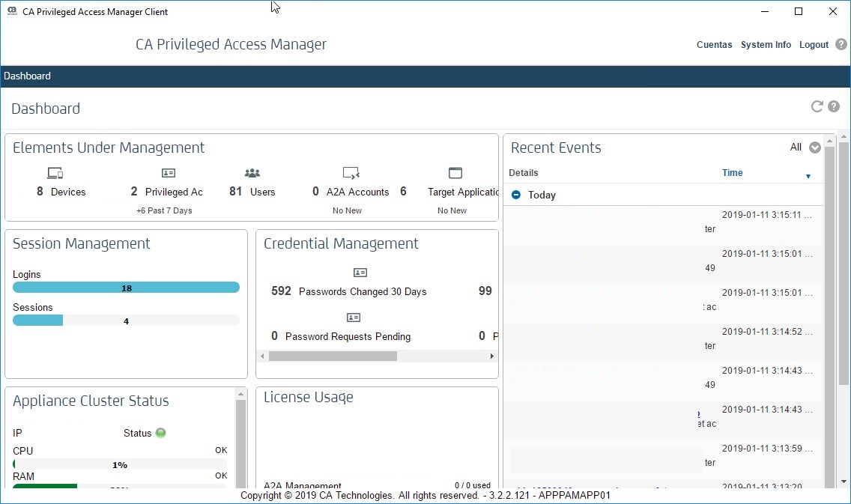Refresh the dashboard with the reload icon
This screenshot has height=504, width=851.
coord(817,107)
